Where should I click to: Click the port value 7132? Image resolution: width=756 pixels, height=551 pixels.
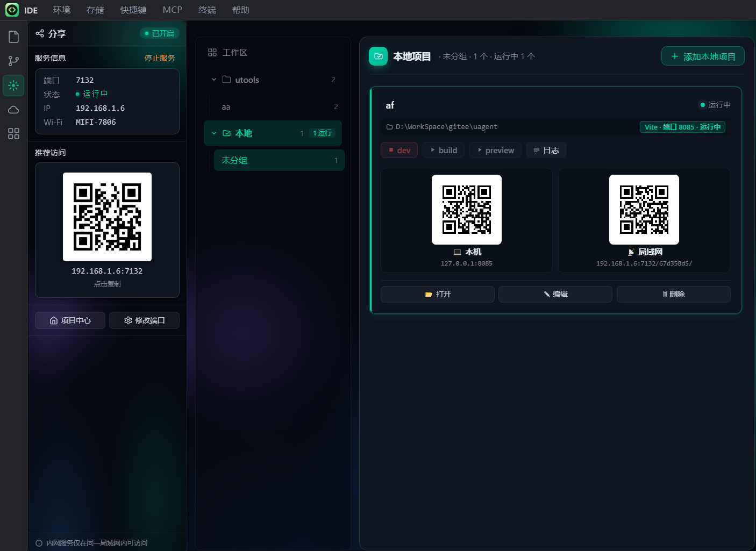(x=84, y=80)
